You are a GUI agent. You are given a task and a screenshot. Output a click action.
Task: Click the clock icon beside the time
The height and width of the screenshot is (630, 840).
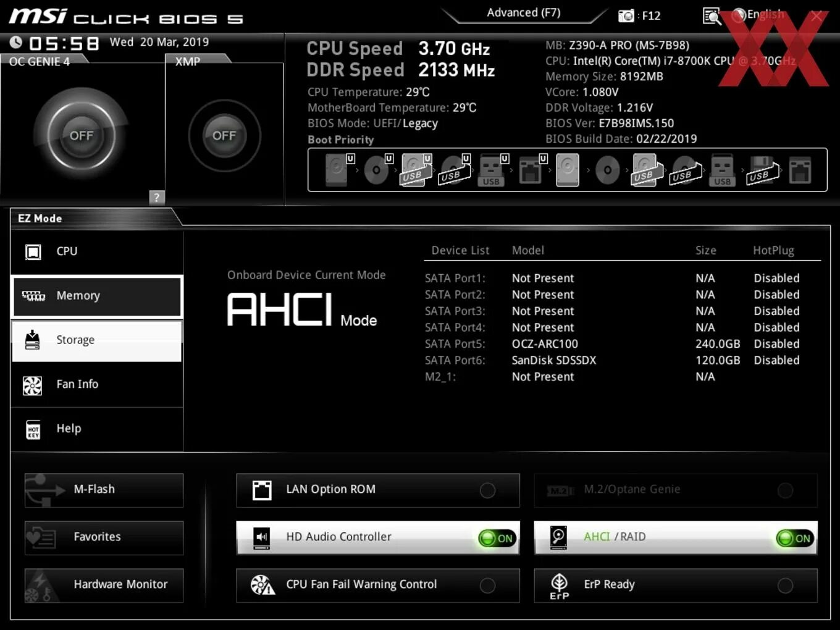click(x=16, y=42)
